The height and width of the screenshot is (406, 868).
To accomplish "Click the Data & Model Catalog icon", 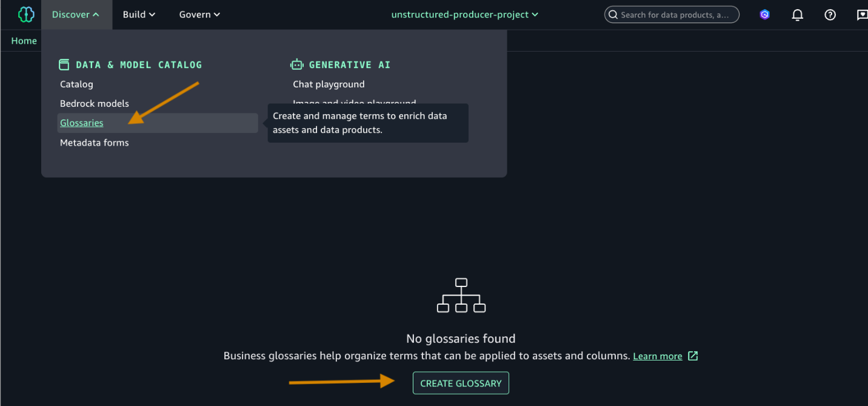I will coord(64,64).
